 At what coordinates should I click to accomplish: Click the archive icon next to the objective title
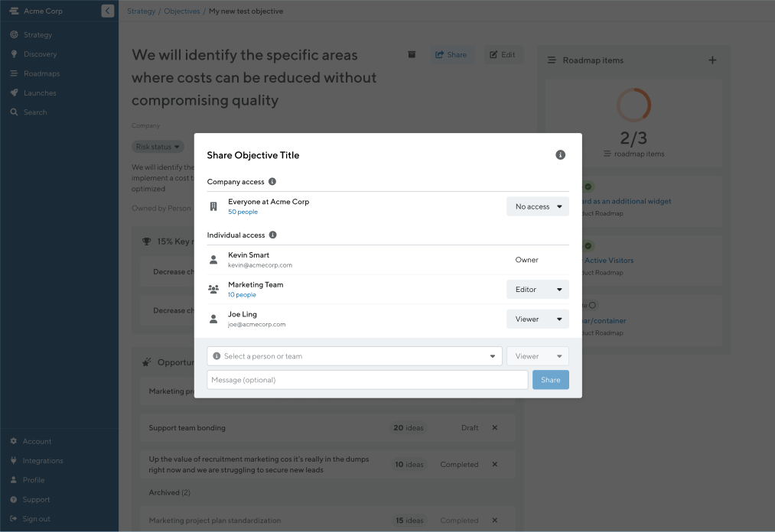(x=411, y=54)
